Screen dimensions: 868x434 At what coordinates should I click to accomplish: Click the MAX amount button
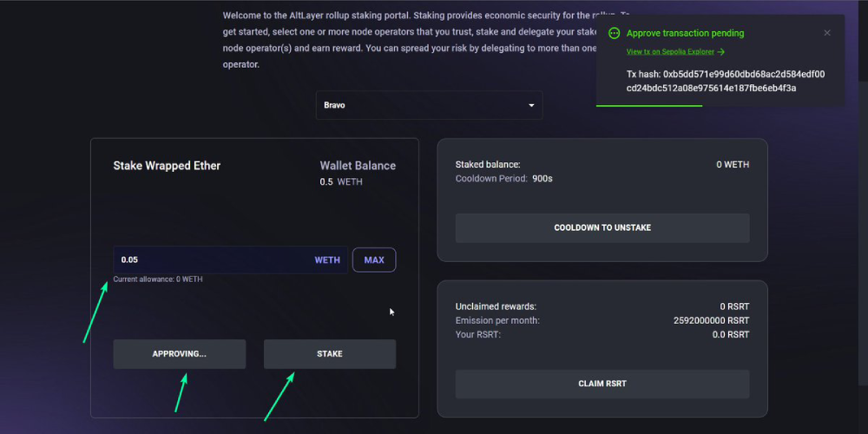click(374, 260)
